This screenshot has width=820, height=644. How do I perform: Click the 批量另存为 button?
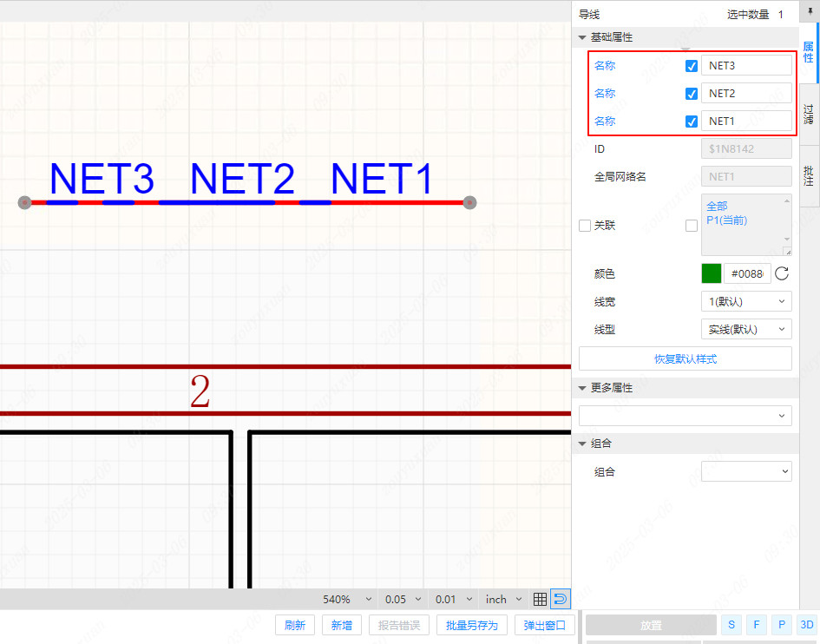472,625
